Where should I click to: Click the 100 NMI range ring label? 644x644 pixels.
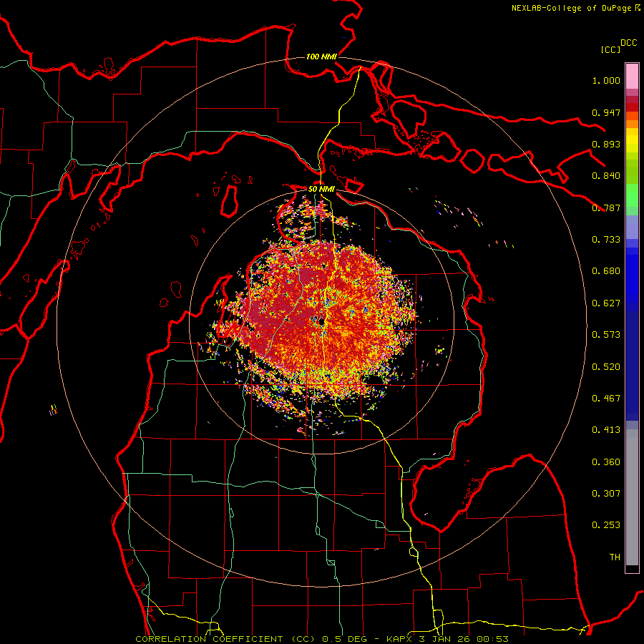[321, 57]
